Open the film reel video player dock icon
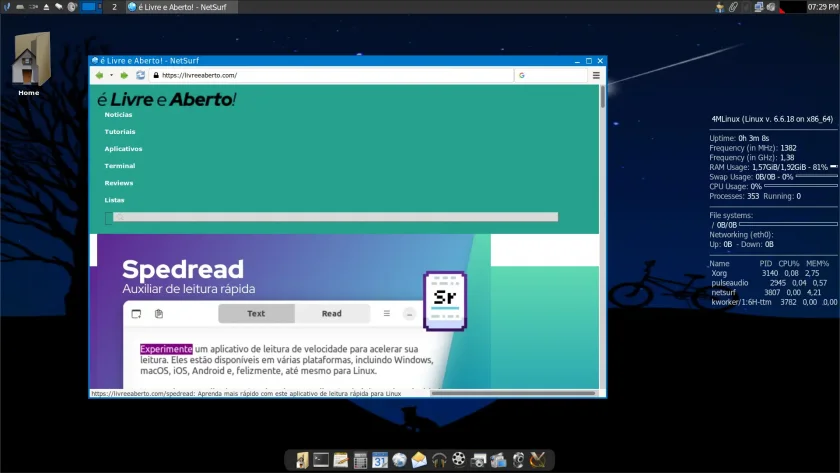 459,460
